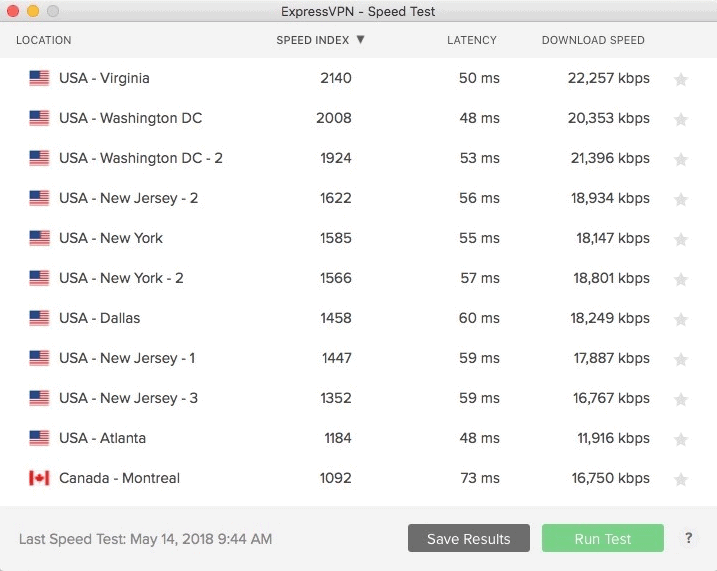Screen dimensions: 717x571
Task: Select USA - New Jersey - 3 location name
Action: pyautogui.click(x=128, y=399)
